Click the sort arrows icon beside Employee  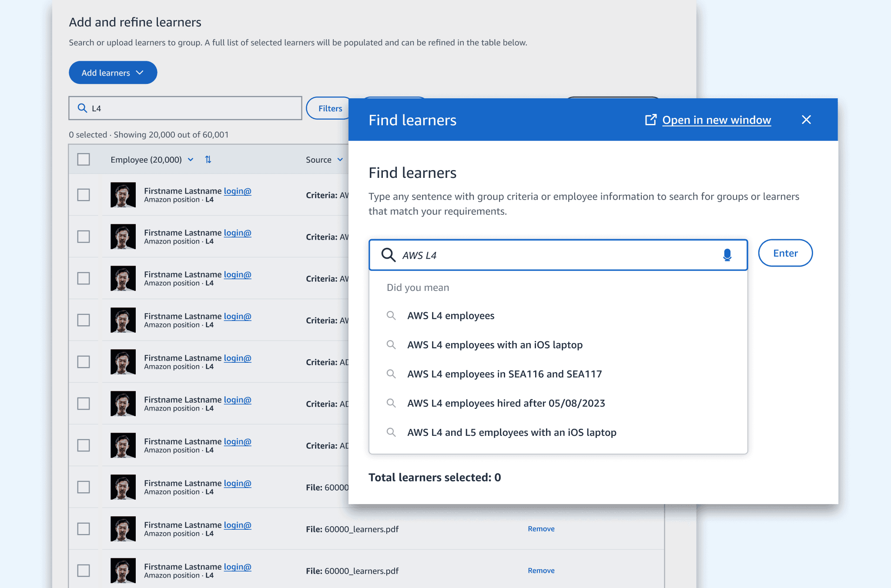(208, 160)
